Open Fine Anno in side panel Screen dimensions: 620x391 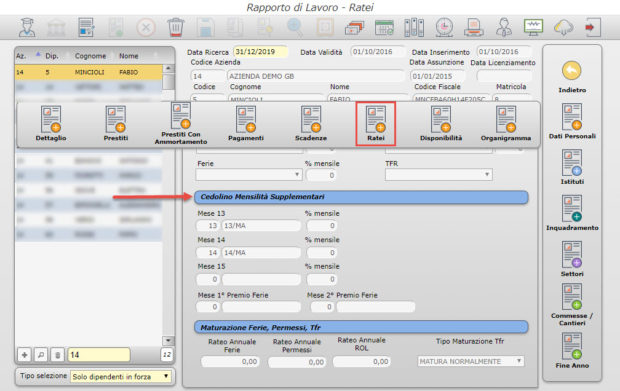coord(572,350)
